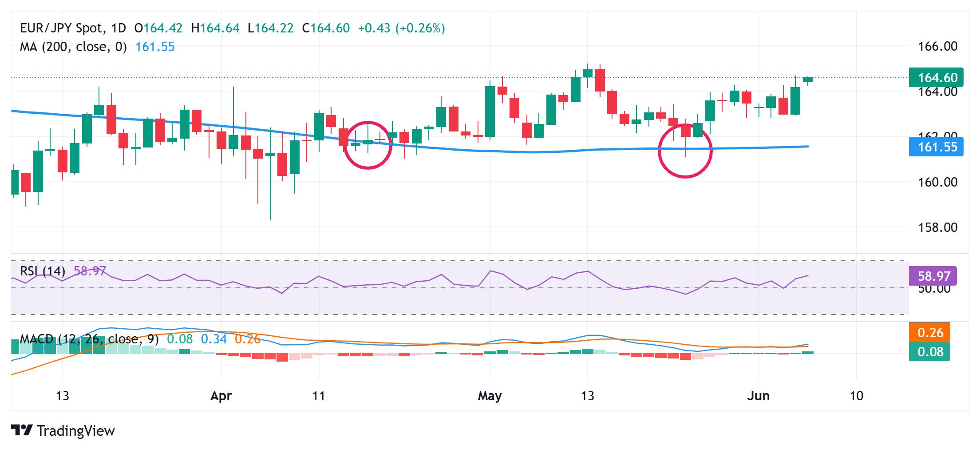980x450 pixels.
Task: Click the red circle near mid-April candles
Action: click(368, 145)
